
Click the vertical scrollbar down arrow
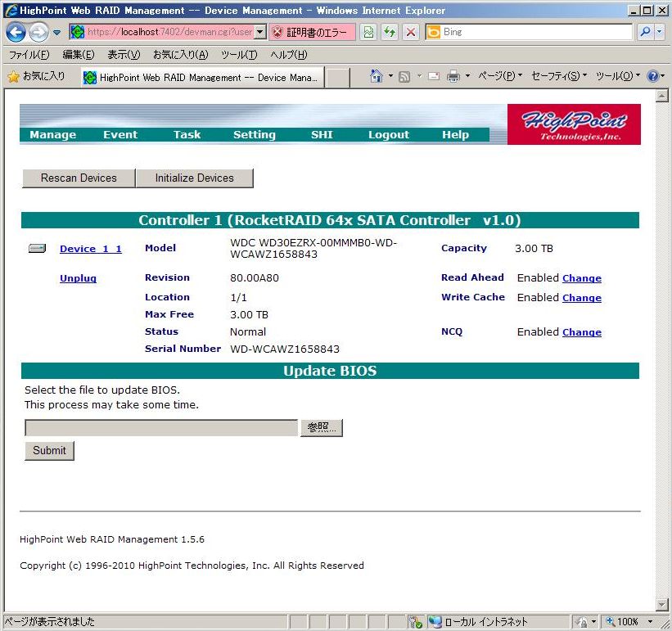tap(661, 605)
